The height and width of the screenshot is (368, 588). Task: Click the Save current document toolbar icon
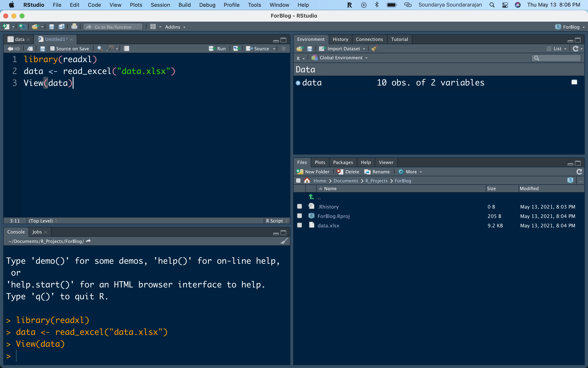(51, 27)
